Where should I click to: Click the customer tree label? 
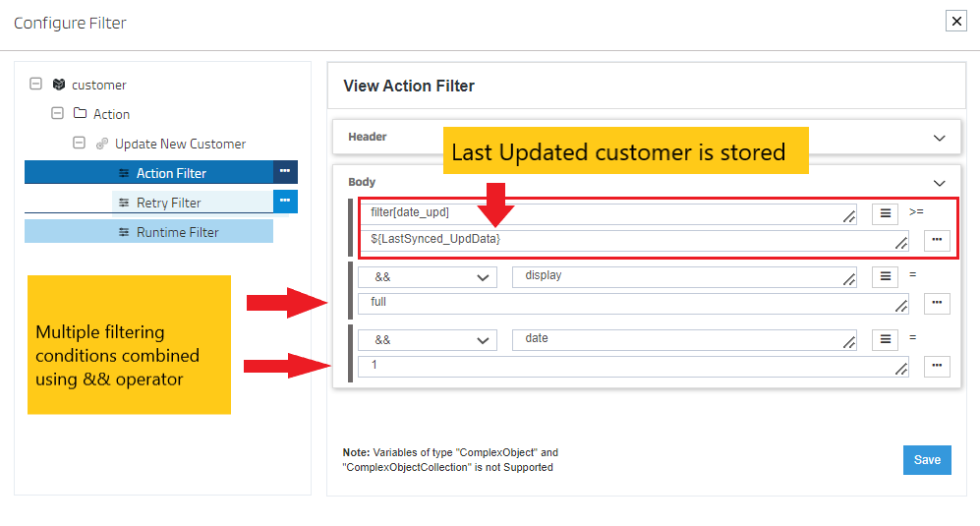tap(98, 85)
